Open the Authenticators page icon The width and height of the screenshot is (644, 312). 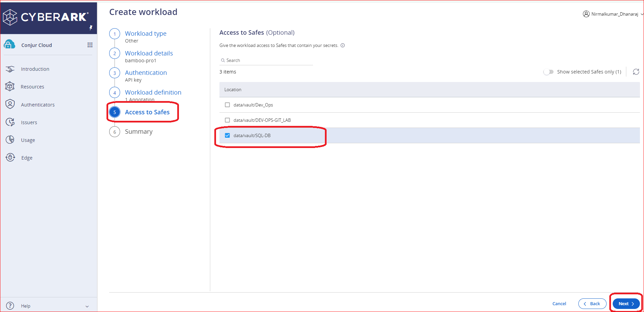click(x=10, y=104)
